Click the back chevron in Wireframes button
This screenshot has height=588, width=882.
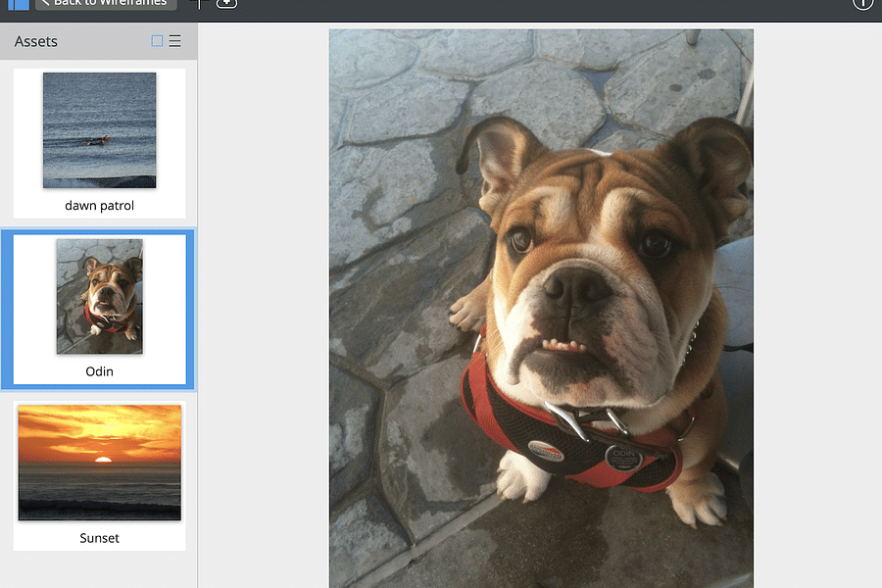(45, 4)
